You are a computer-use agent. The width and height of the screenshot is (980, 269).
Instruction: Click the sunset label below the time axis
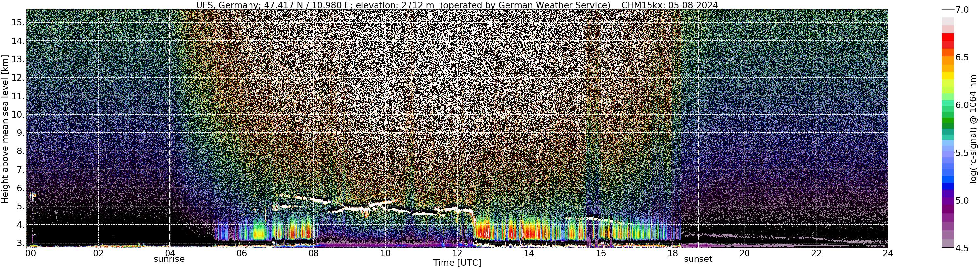[x=698, y=260]
